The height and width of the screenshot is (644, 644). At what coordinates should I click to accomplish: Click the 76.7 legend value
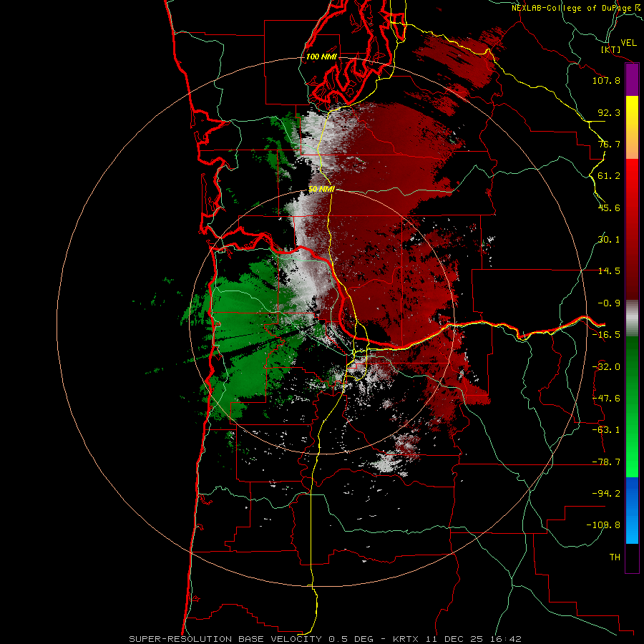click(x=609, y=144)
